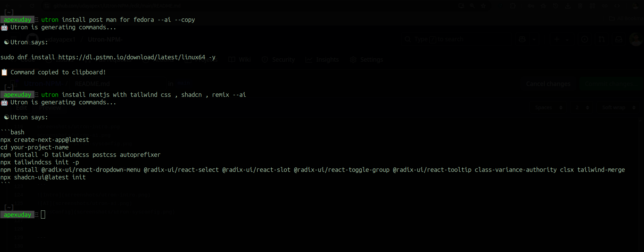Viewport: 644px width, 252px height.
Task: Click the clipboard emoji icon in terminal
Action: click(4, 72)
